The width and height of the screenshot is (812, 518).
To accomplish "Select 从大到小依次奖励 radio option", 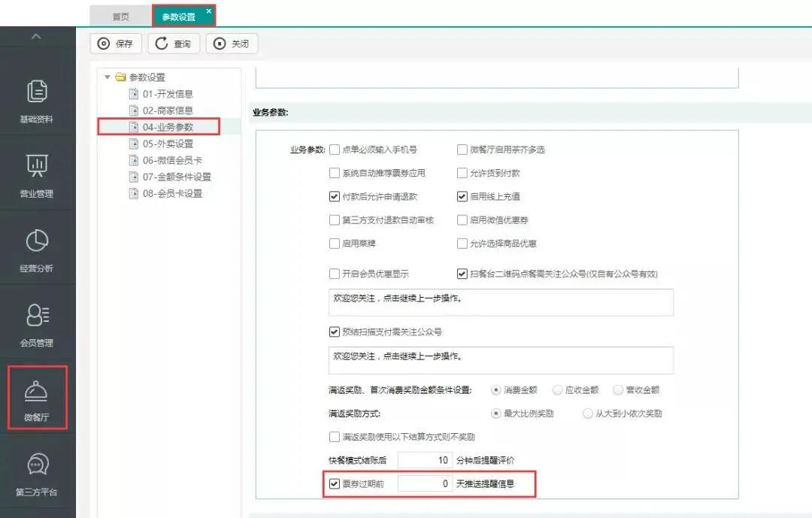I will (x=588, y=413).
